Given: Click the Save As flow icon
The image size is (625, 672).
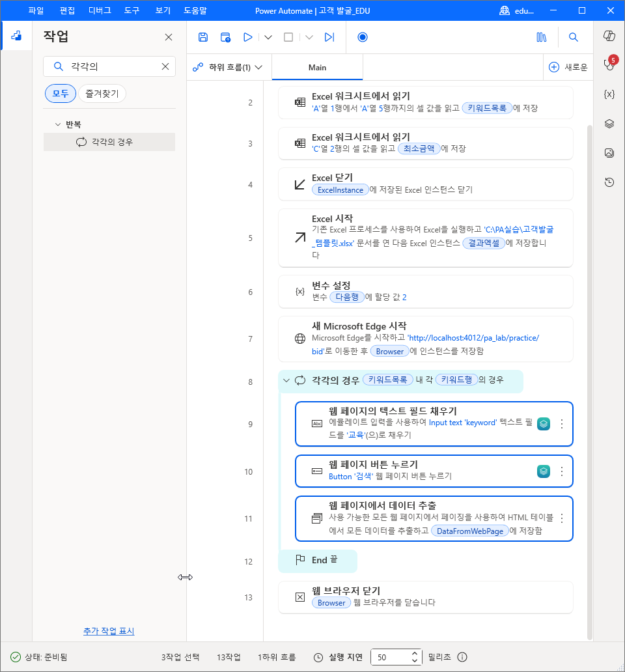Looking at the screenshot, I should (225, 37).
